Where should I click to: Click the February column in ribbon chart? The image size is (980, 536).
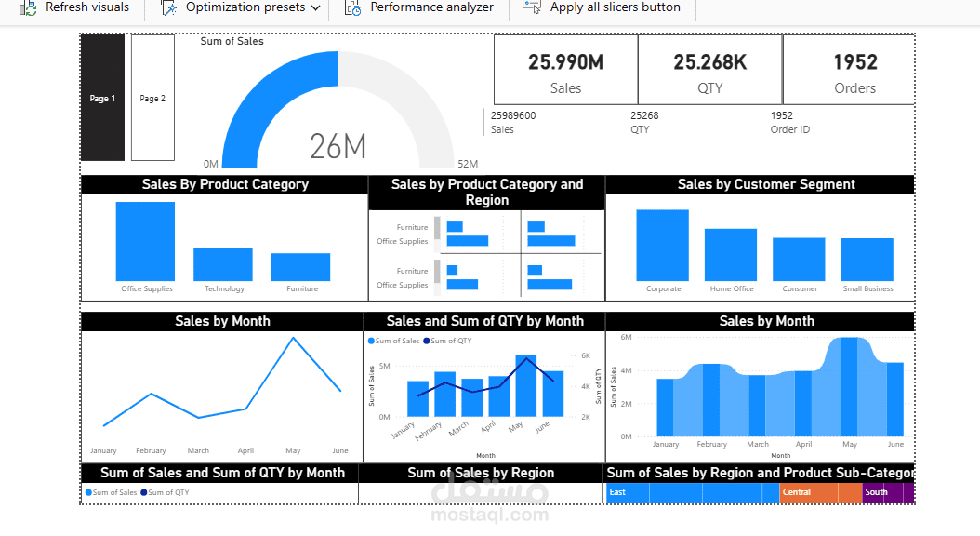click(711, 399)
